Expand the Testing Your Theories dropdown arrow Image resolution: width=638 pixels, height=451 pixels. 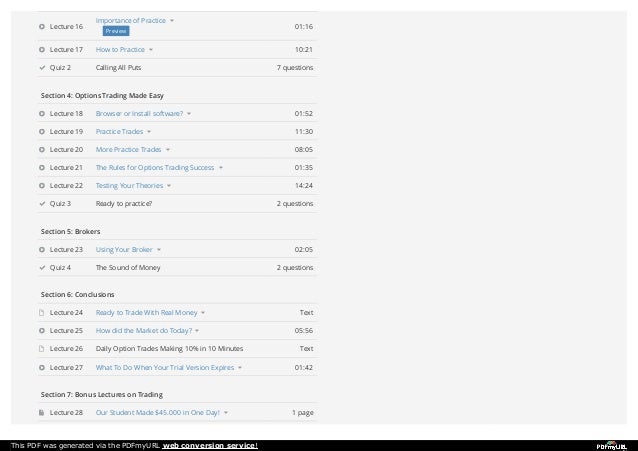coord(169,186)
